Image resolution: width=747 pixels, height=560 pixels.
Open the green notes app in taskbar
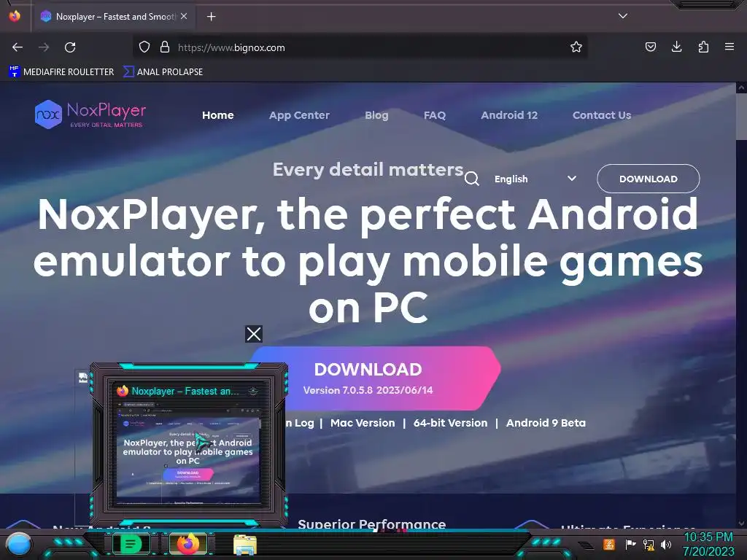[x=131, y=544]
